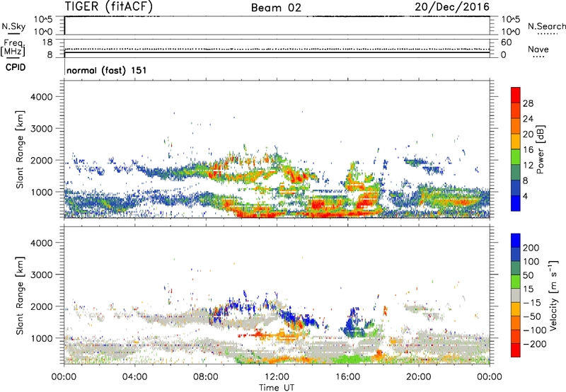This screenshot has width=566, height=392.
Task: Select the "N.Search" legend label
Action: pyautogui.click(x=547, y=26)
